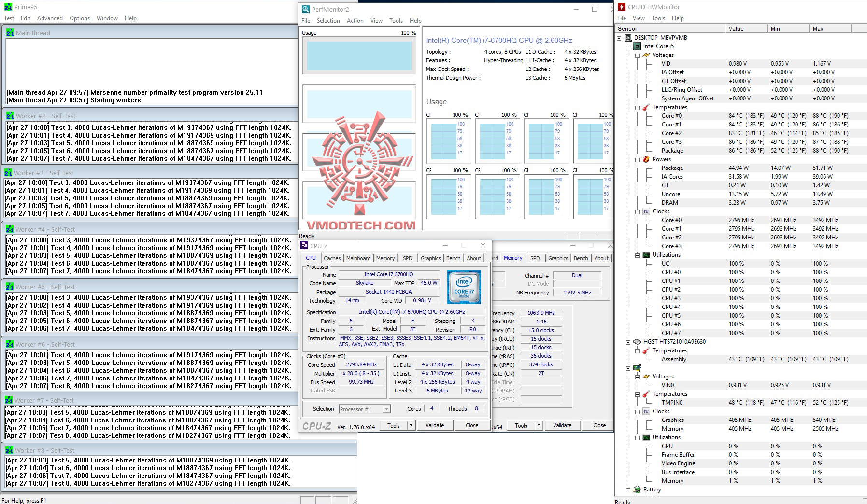The image size is (867, 504).
Task: Click the Main thread window icon
Action: (x=10, y=33)
